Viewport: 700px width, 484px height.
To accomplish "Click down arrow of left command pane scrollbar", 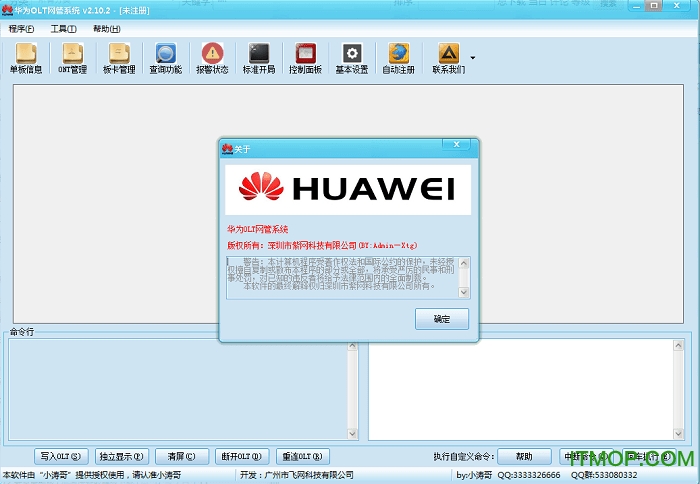I will pyautogui.click(x=352, y=434).
